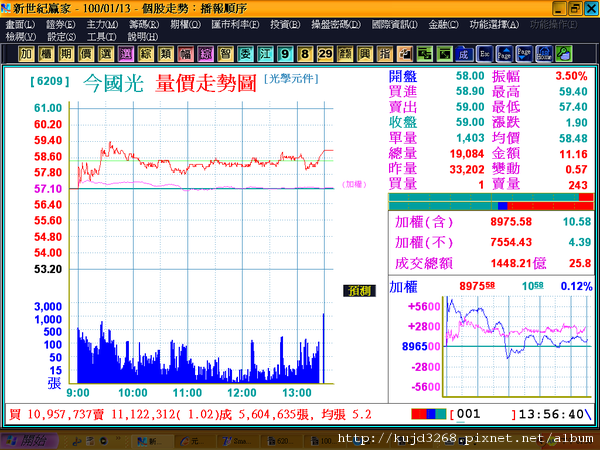Open the 投資(B) menu

point(285,24)
